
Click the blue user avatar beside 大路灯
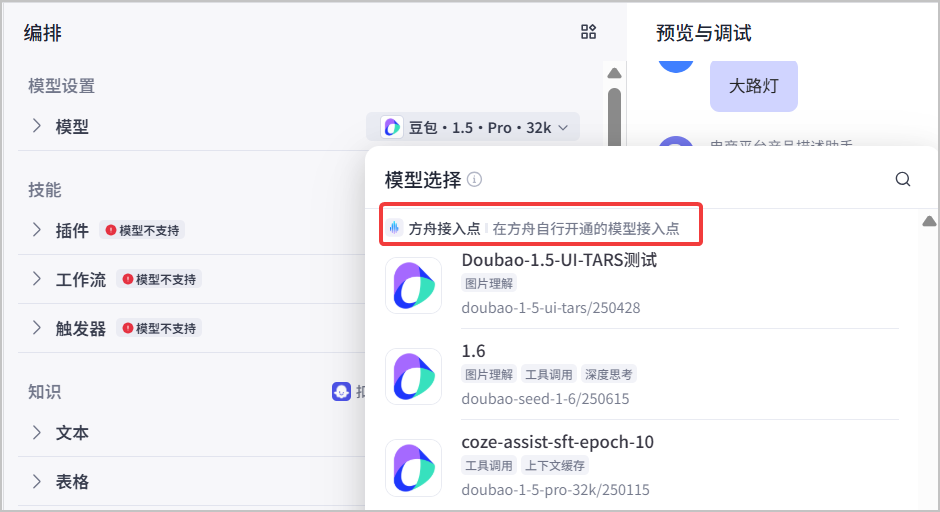point(676,66)
